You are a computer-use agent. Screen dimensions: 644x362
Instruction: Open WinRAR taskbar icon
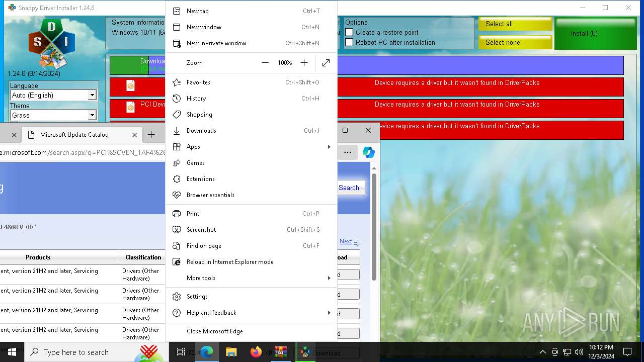(x=281, y=352)
